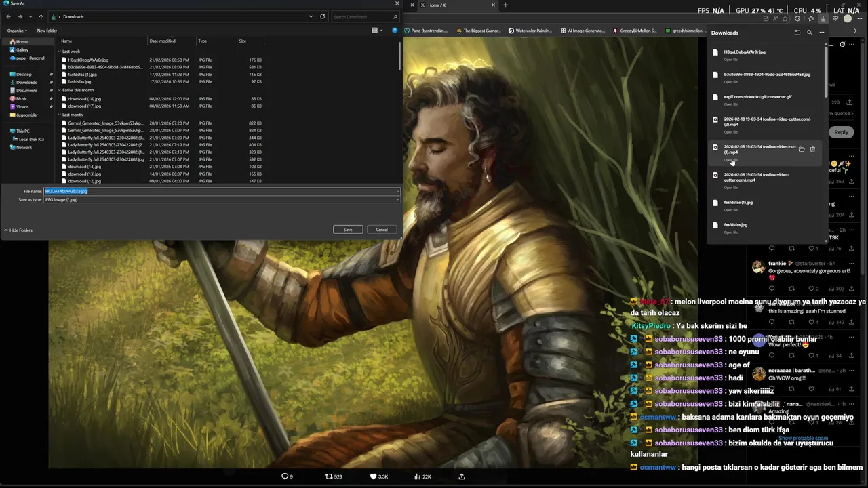This screenshot has width=868, height=488.
Task: Close the Home / X browser tab
Action: (494, 5)
